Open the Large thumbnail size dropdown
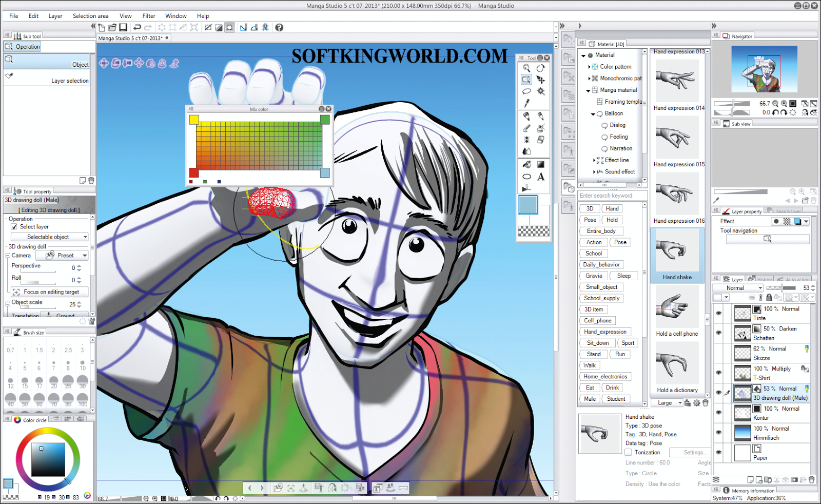Viewport: 821px width, 504px height. point(668,403)
